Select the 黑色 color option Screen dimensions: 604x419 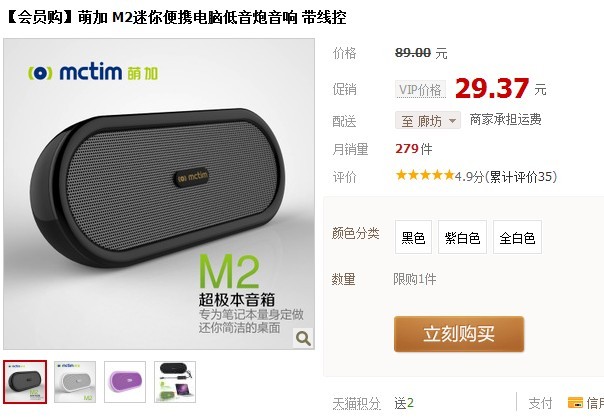(x=413, y=237)
